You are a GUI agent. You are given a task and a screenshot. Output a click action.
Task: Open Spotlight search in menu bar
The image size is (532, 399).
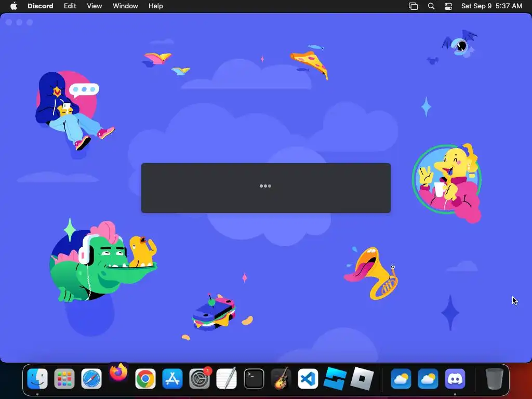(x=431, y=6)
